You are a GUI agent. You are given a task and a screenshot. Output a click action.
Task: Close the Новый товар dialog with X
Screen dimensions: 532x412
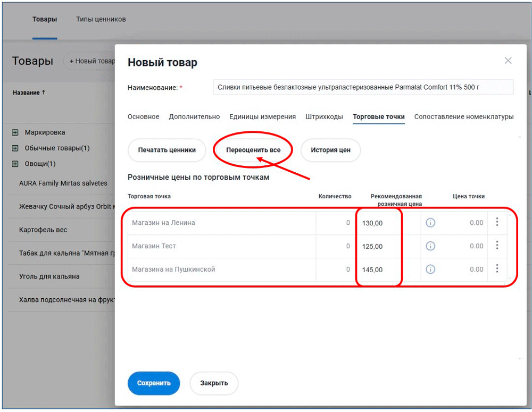click(508, 61)
